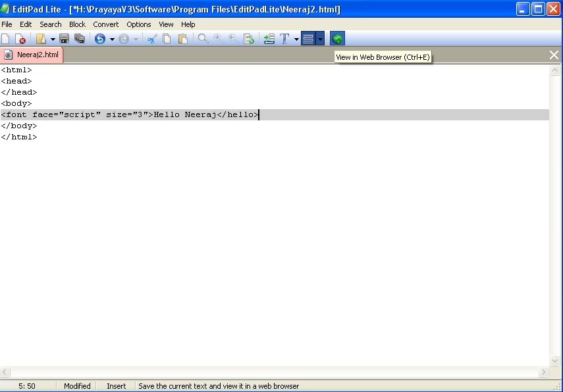This screenshot has width=563, height=392.
Task: Paste from clipboard using the clipboard icon
Action: 183,38
